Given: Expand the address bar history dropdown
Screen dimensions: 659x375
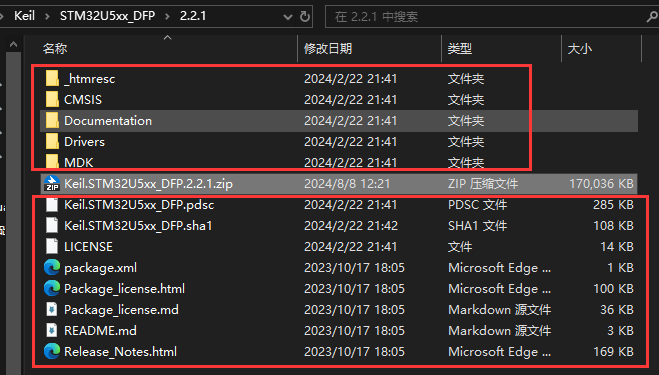Looking at the screenshot, I should pos(288,17).
